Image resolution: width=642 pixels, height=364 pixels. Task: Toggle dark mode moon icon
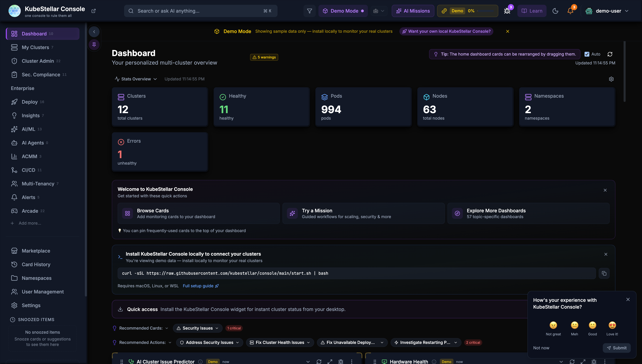click(555, 11)
